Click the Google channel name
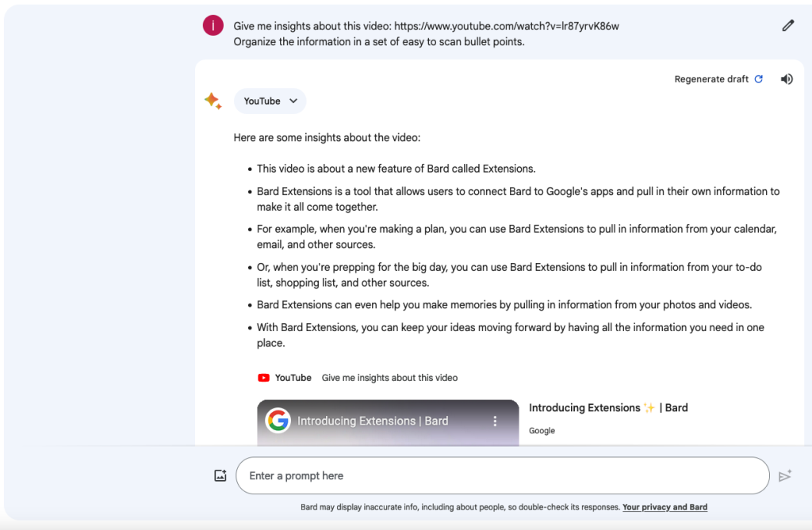The height and width of the screenshot is (530, 812). [542, 431]
